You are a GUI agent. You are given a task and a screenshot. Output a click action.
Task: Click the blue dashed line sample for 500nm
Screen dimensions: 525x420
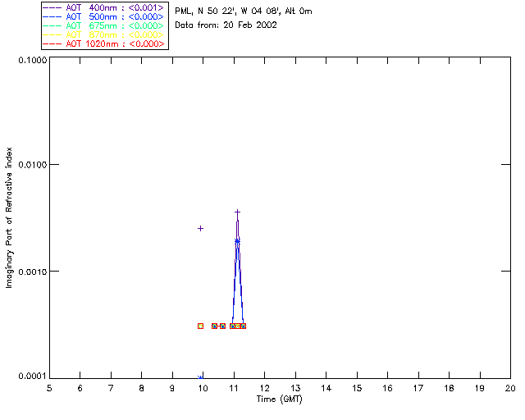tap(52, 16)
